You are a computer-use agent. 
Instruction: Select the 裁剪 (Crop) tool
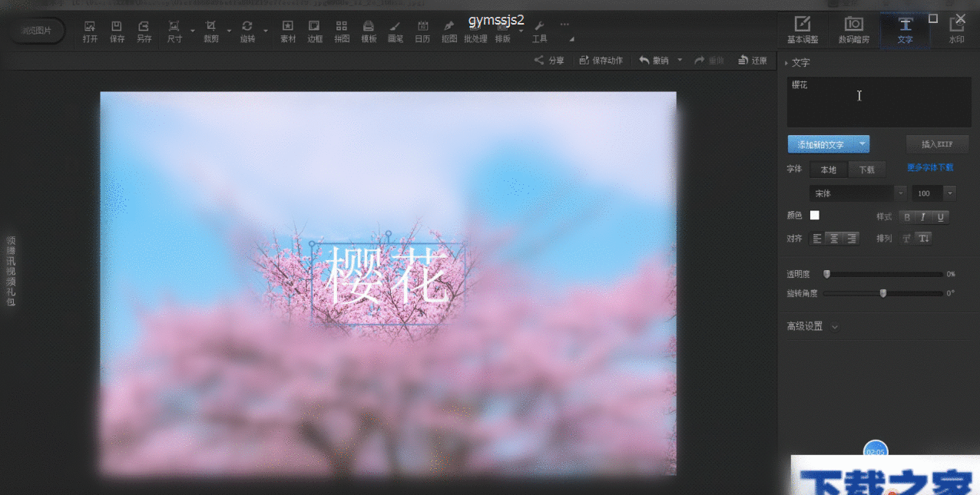click(x=210, y=31)
